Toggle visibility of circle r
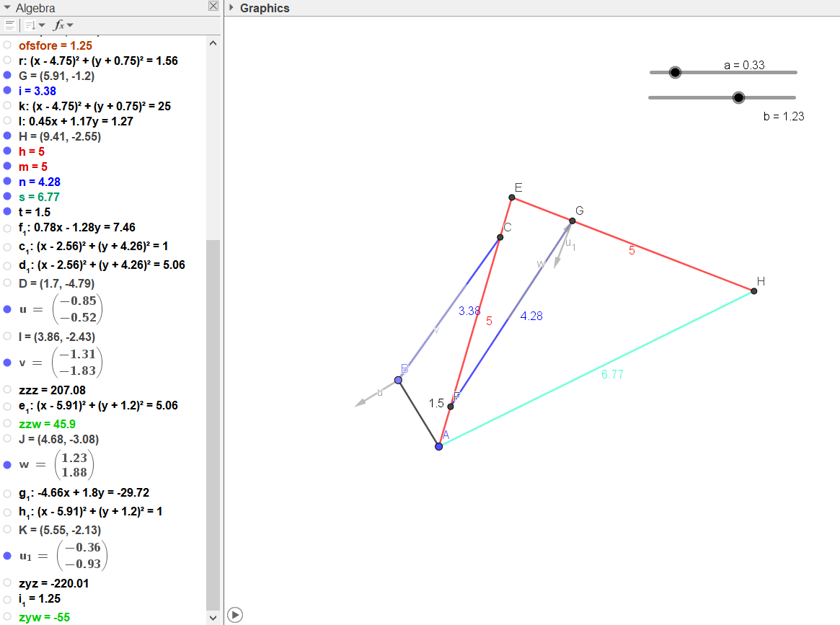 tap(7, 60)
